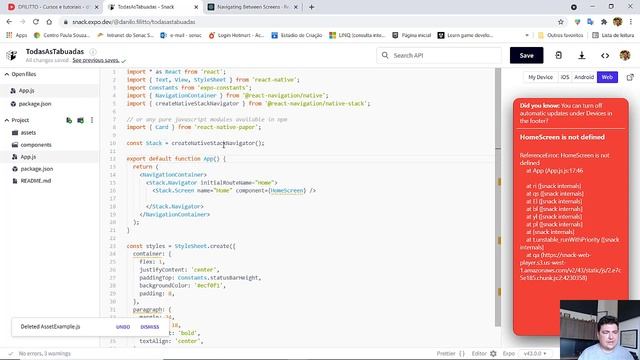Open the See previous saves link
This screenshot has height=360, width=640.
coord(96,60)
